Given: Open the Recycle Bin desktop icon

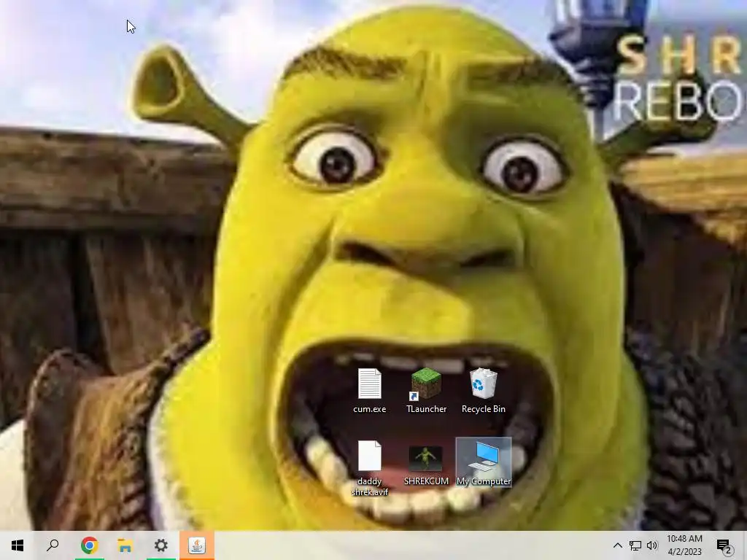Looking at the screenshot, I should pyautogui.click(x=483, y=384).
